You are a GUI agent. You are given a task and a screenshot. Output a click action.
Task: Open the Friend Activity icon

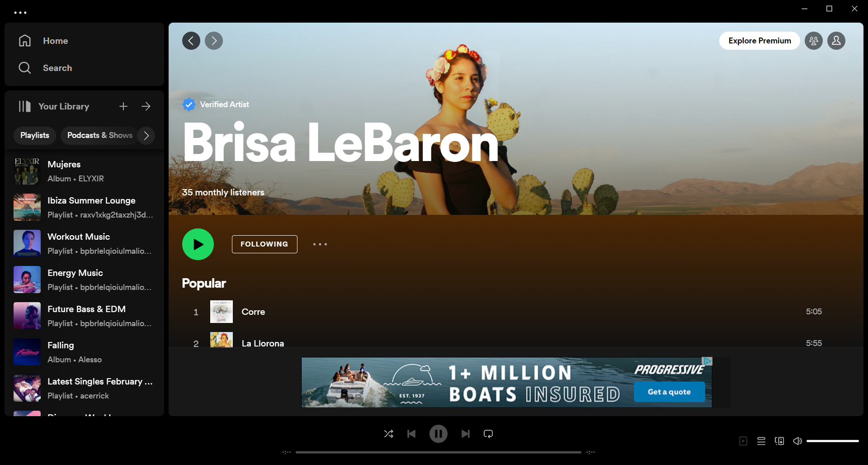tap(813, 41)
